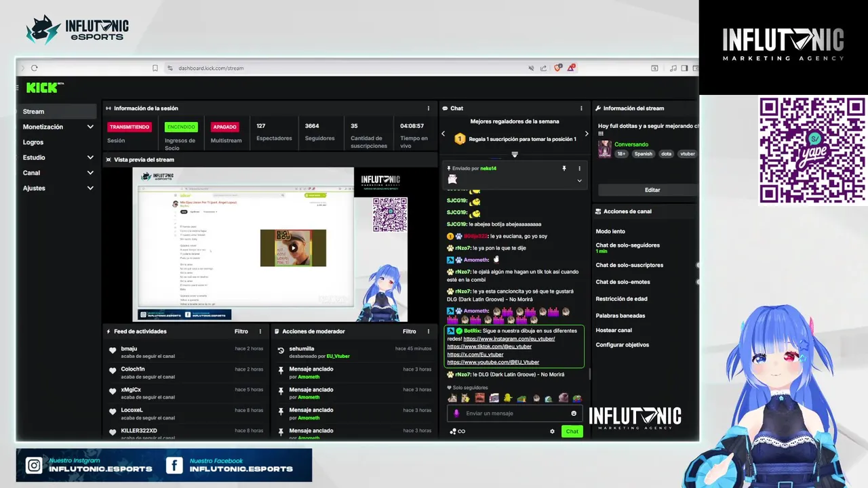Expand the Monetización sidebar section
Viewport: 868px width, 488px height.
click(90, 127)
